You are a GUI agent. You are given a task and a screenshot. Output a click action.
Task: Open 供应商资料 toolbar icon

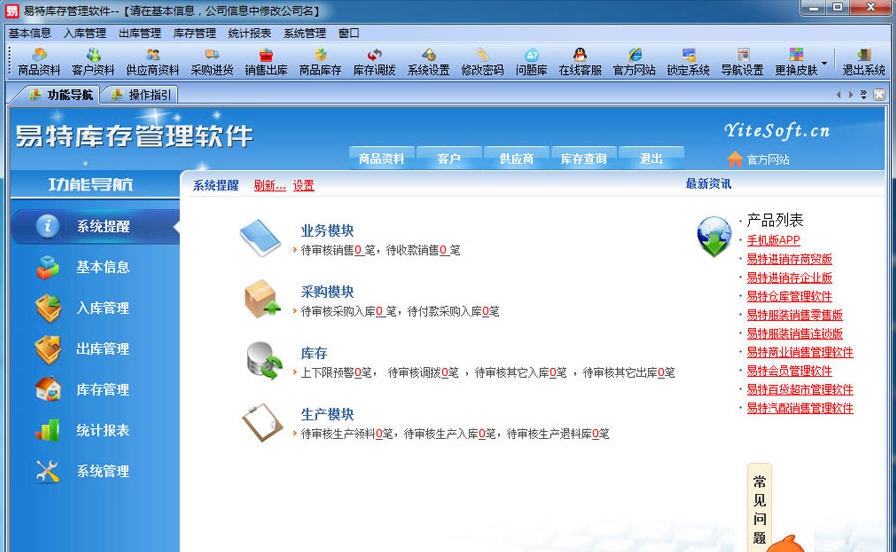(153, 62)
